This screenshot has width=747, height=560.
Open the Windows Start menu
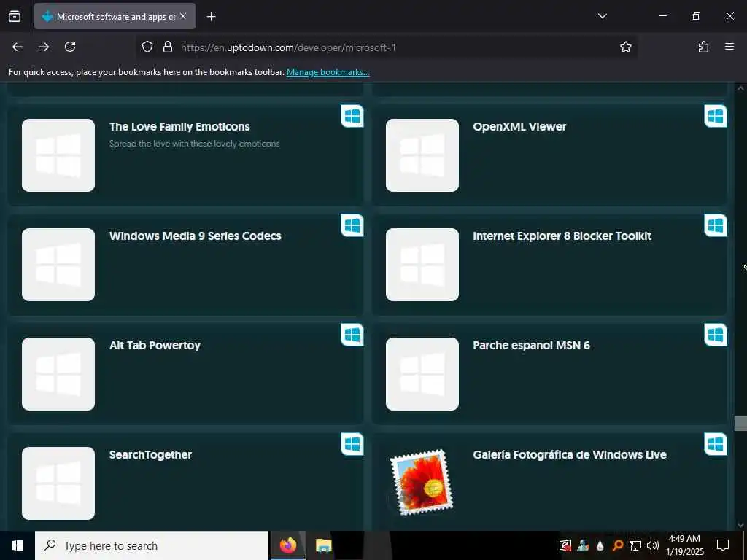(x=18, y=545)
